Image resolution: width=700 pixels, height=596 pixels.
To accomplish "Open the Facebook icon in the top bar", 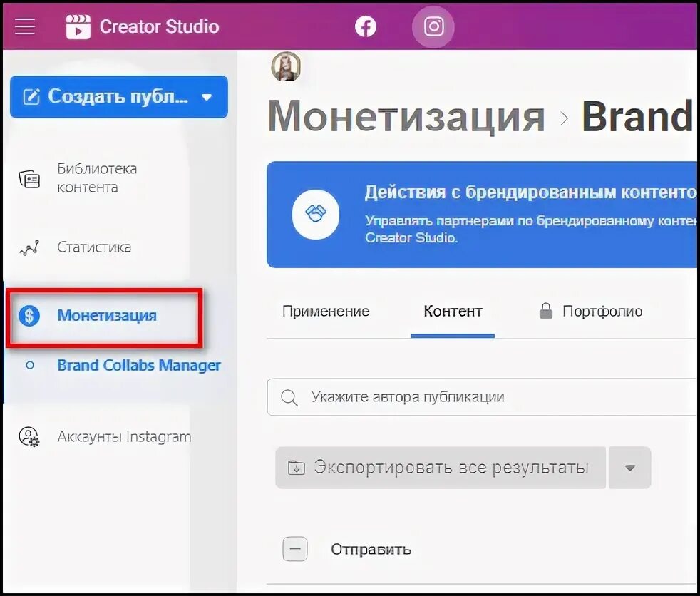I will coord(366,26).
